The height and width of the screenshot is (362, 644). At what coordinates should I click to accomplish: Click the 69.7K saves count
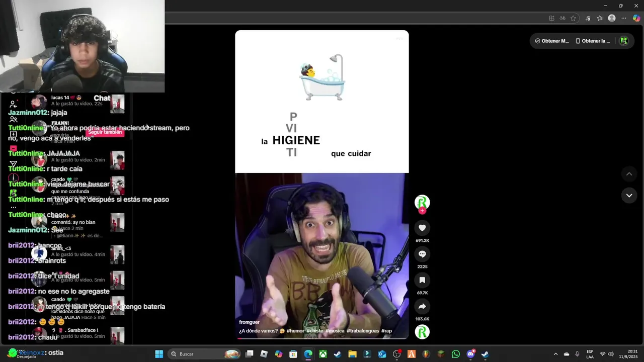(x=422, y=293)
